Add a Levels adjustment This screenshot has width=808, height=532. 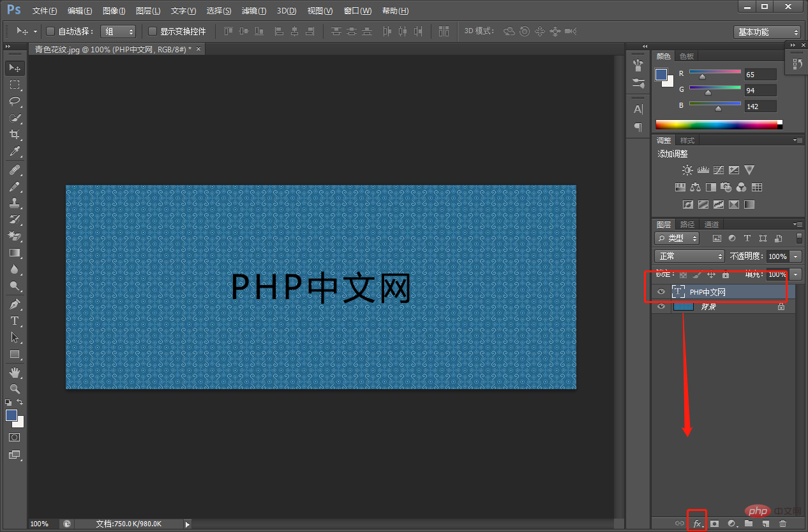[703, 170]
